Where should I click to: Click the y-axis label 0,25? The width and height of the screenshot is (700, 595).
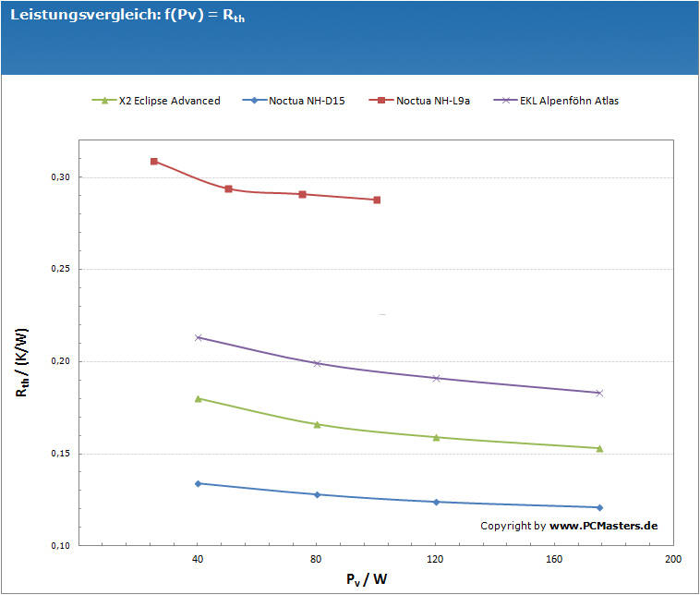point(61,269)
